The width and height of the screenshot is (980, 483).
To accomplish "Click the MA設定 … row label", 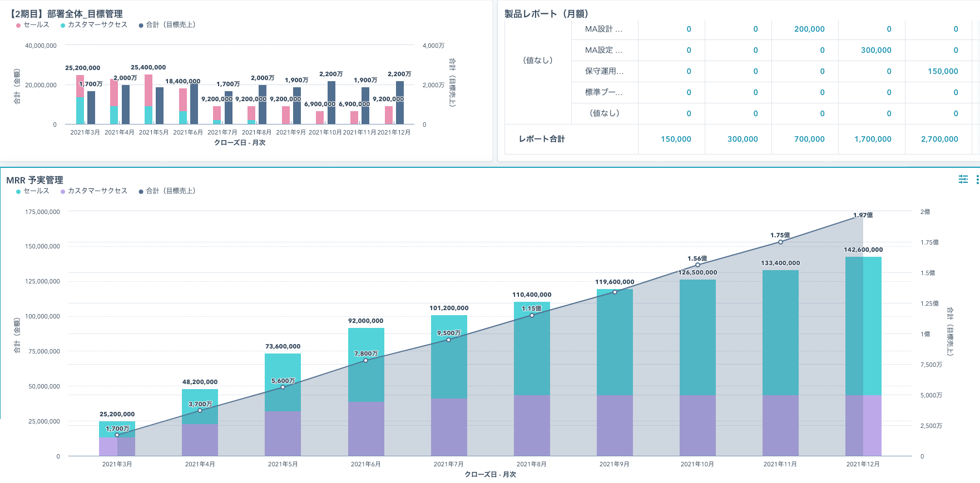I will [x=604, y=50].
